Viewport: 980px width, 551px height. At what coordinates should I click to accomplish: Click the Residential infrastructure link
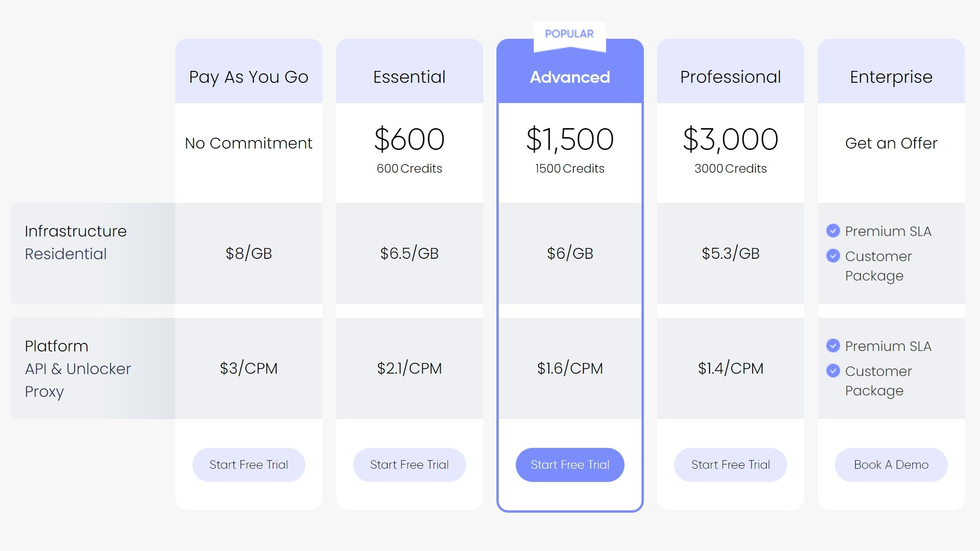coord(66,254)
